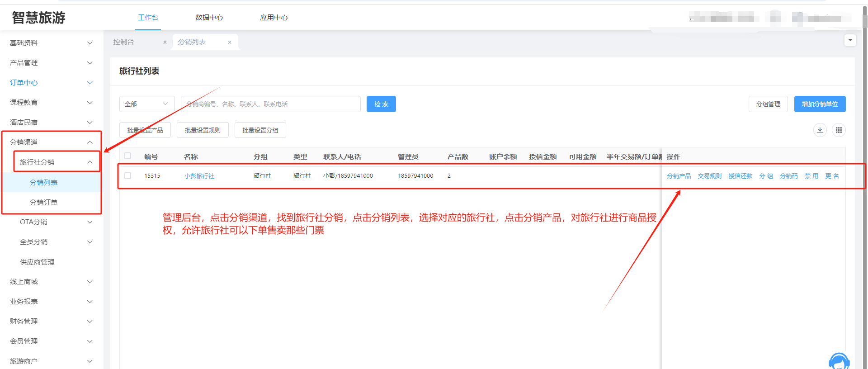This screenshot has width=868, height=369.
Task: Close the 分销列表 tab
Action: tap(230, 43)
